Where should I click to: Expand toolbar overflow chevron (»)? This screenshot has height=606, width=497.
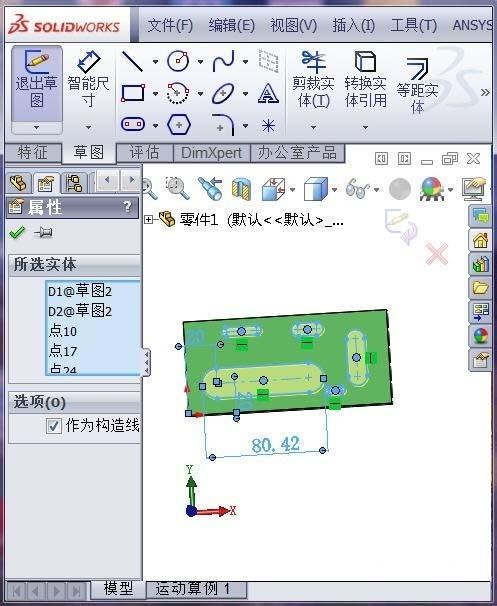click(485, 92)
